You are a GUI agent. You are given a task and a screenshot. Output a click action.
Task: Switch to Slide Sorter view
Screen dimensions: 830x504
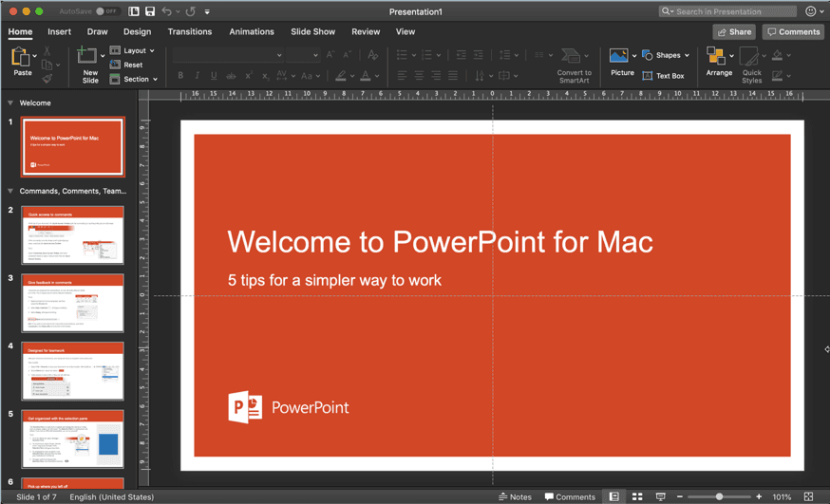637,496
